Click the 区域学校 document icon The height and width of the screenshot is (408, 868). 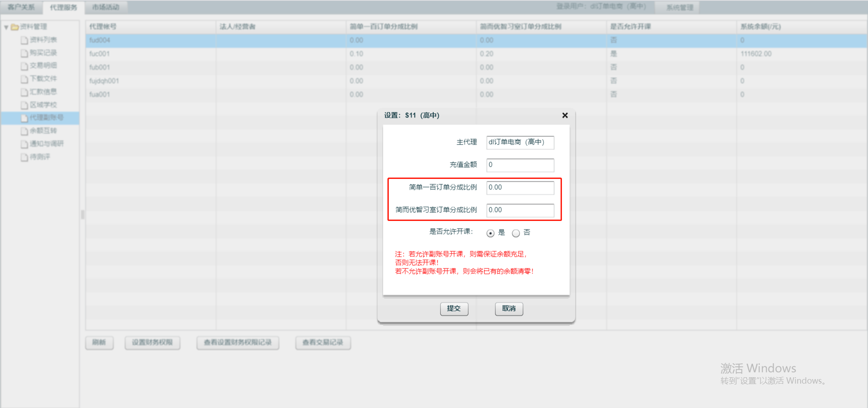point(24,105)
